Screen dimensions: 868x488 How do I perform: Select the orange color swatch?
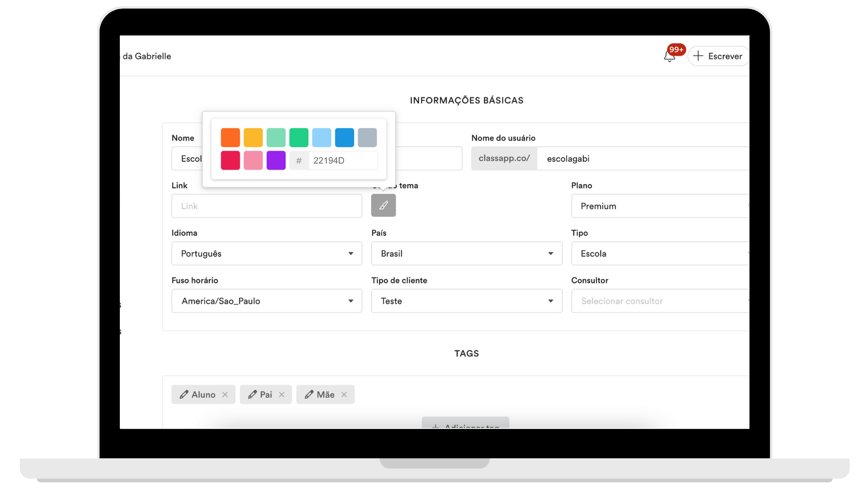[x=231, y=137]
